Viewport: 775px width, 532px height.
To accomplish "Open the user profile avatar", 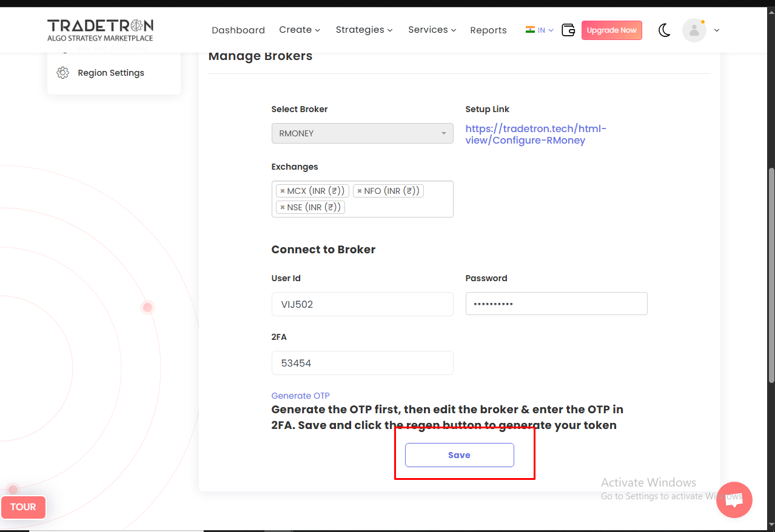I will pos(694,30).
